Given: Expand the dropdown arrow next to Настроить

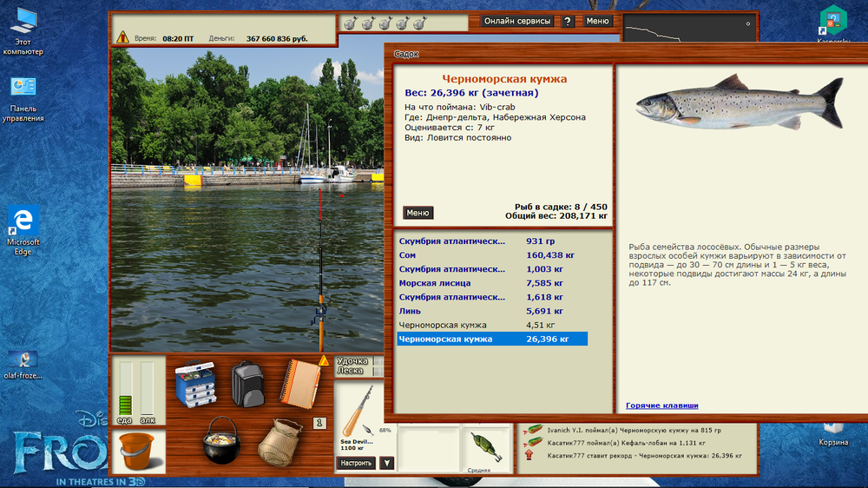Looking at the screenshot, I should pos(387,463).
